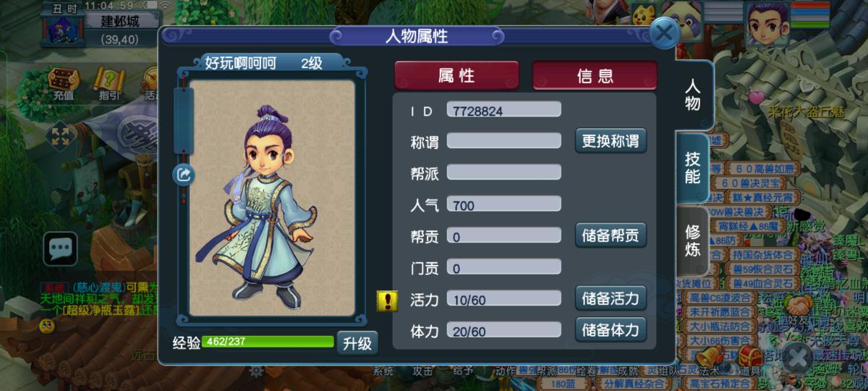Open the 指引 guide icon
The height and width of the screenshot is (391, 868).
109,83
